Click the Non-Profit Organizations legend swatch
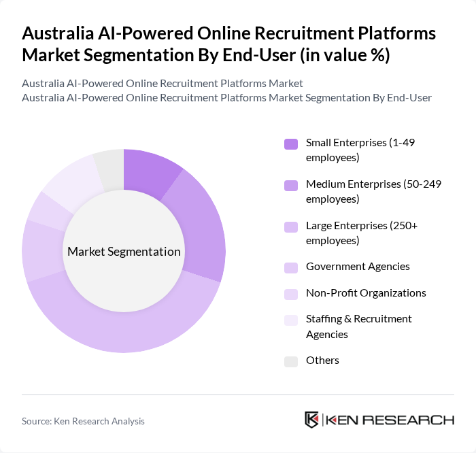This screenshot has height=453, width=476. coord(291,295)
